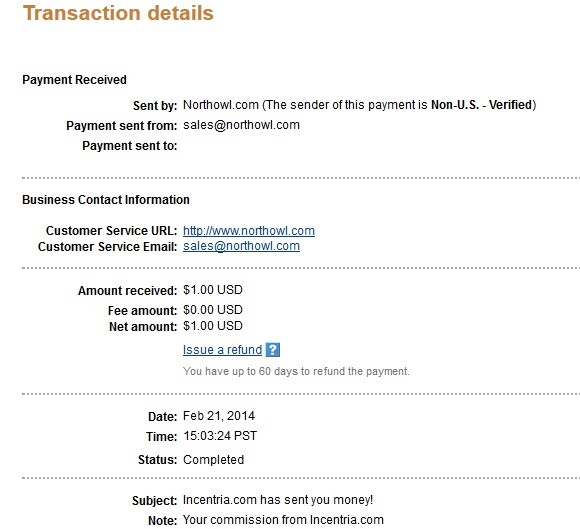580x529 pixels.
Task: Click the Net amount value $1.00 USD
Action: click(x=213, y=326)
